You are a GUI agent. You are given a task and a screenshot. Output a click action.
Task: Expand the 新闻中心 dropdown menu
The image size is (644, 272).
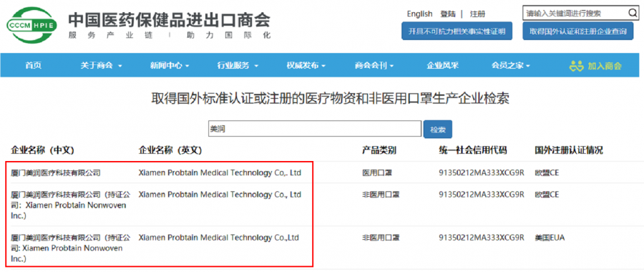point(169,66)
